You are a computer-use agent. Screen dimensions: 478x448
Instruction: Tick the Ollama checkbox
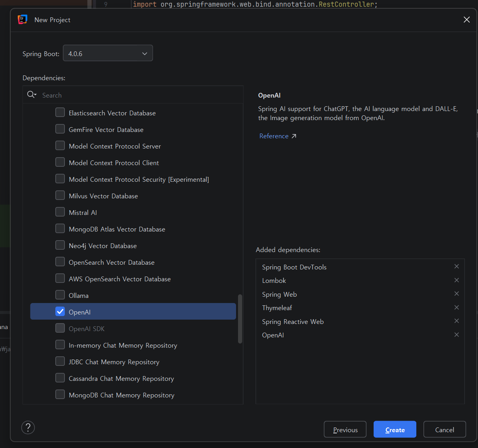pos(60,295)
